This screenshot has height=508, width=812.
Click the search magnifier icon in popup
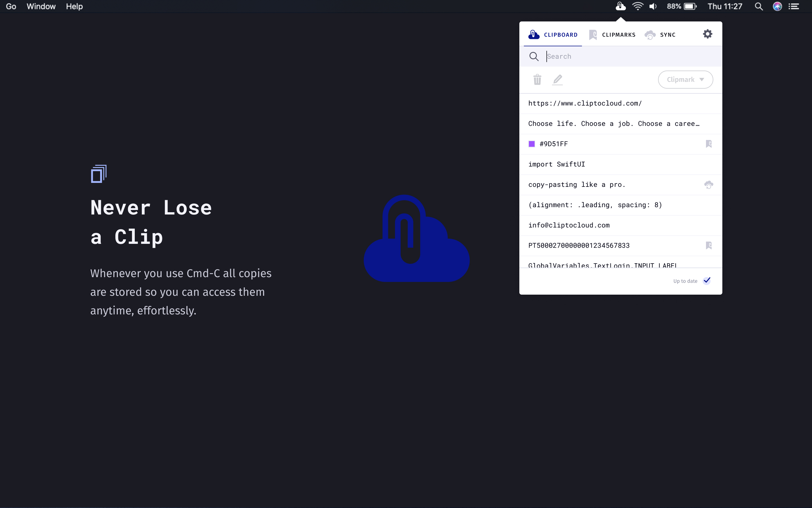(534, 56)
